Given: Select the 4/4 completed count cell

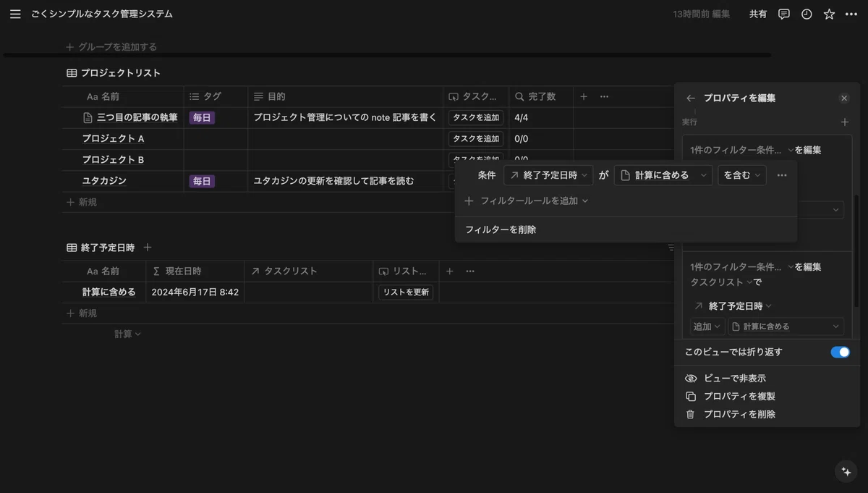Looking at the screenshot, I should pyautogui.click(x=541, y=117).
